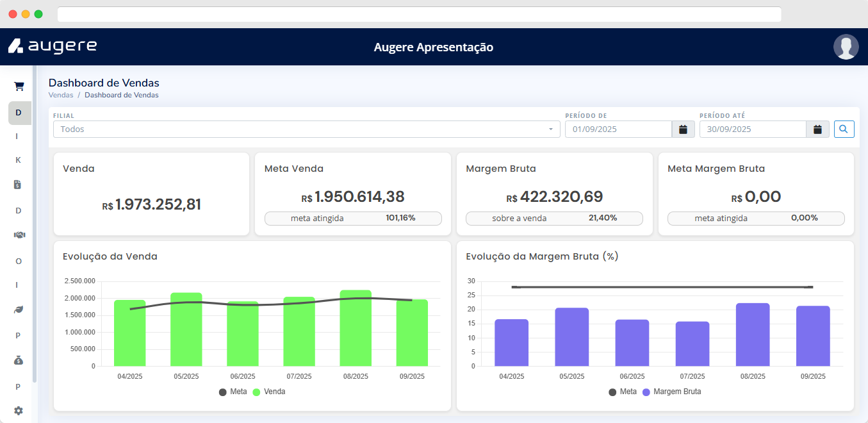Select the leaf icon in sidebar

point(19,310)
